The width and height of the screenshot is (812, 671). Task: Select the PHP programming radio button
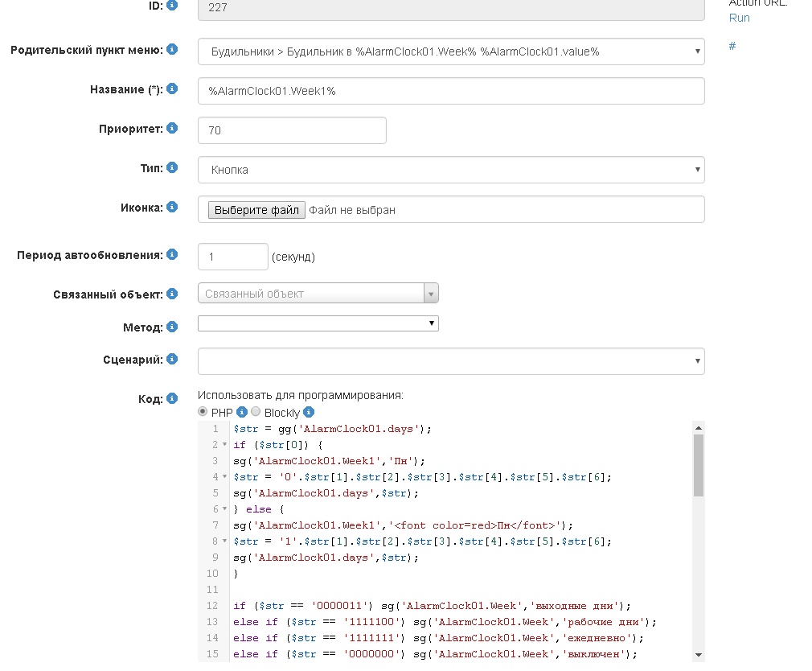pos(203,411)
